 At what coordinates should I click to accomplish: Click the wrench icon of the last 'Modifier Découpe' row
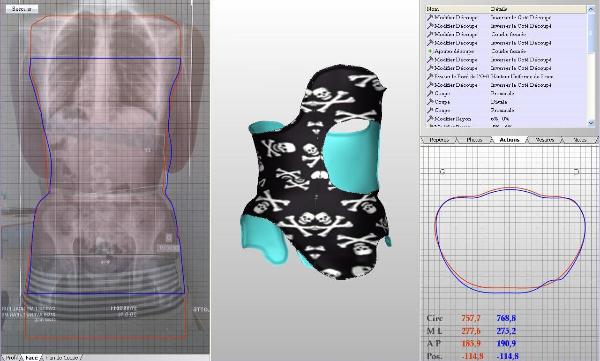430,85
